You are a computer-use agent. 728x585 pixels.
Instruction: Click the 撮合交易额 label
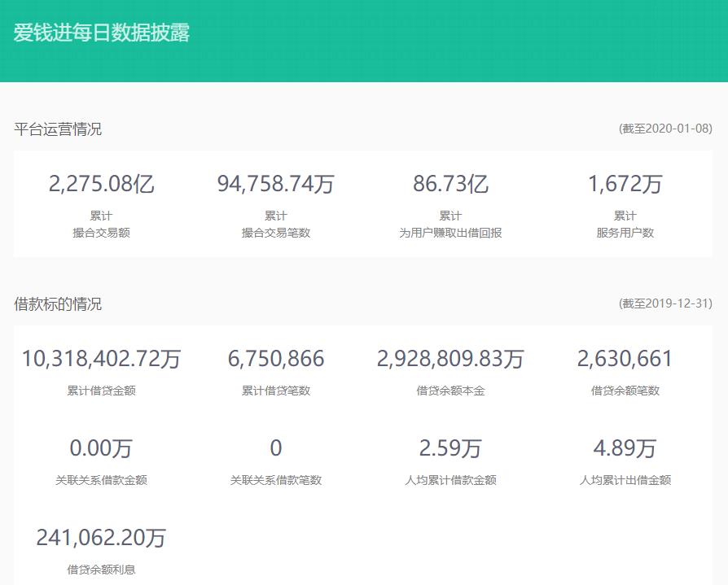point(101,233)
